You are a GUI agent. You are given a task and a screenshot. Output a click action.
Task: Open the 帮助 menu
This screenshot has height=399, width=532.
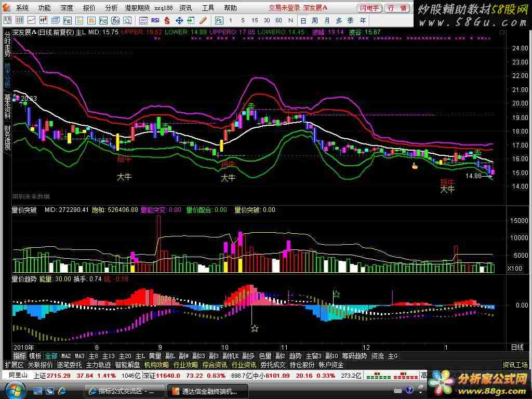(230, 8)
